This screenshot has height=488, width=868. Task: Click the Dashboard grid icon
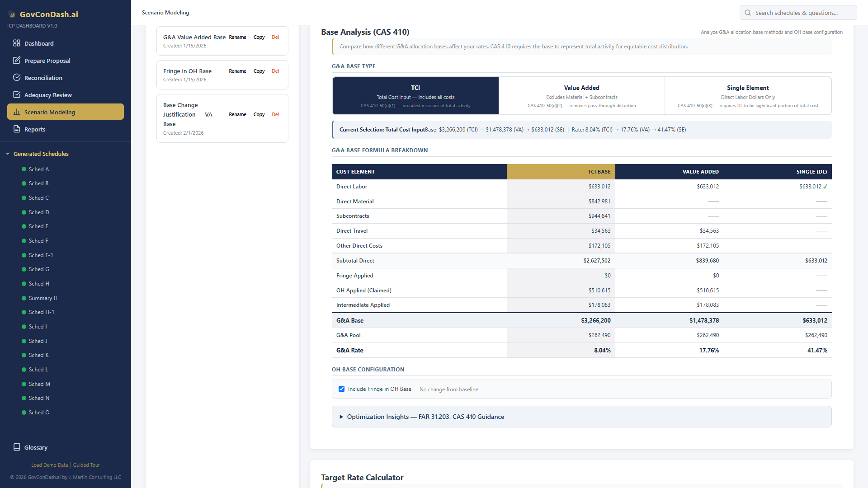coord(17,43)
